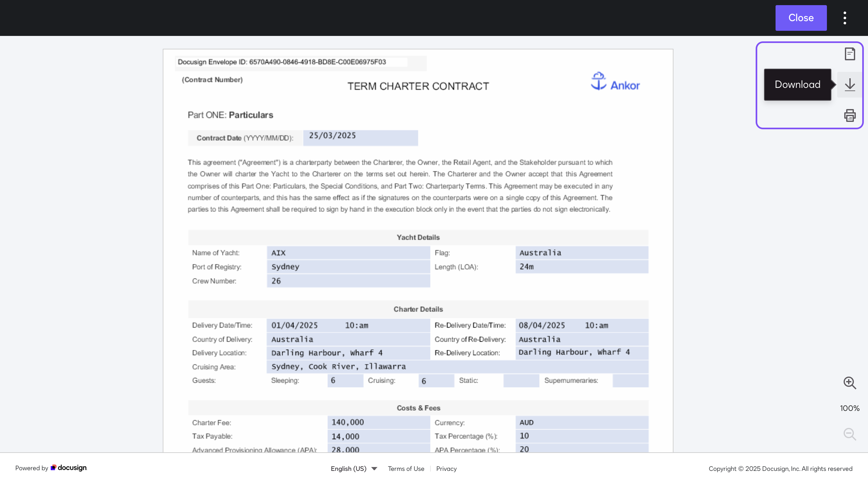
Task: Click the Docusign Envelope ID text
Action: click(x=282, y=62)
